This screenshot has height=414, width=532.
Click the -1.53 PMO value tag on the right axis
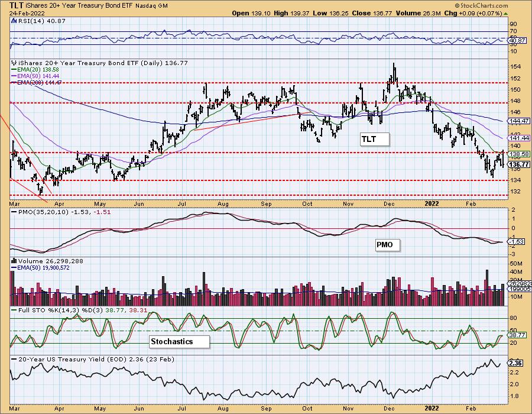[516, 242]
